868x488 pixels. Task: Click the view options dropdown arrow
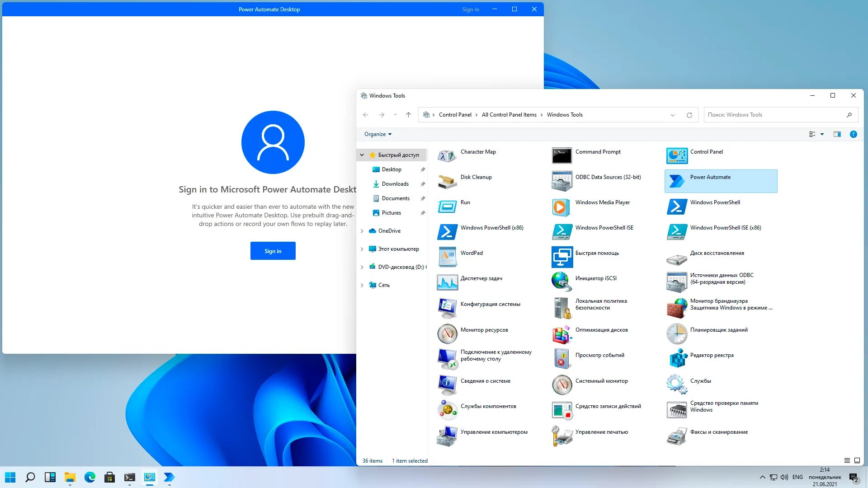[821, 134]
